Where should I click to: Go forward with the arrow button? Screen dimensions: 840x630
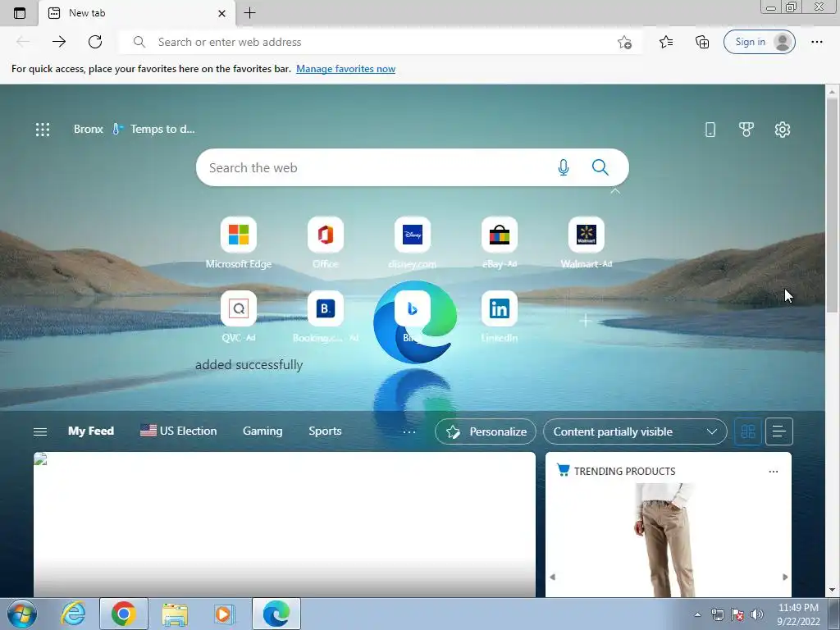point(59,42)
